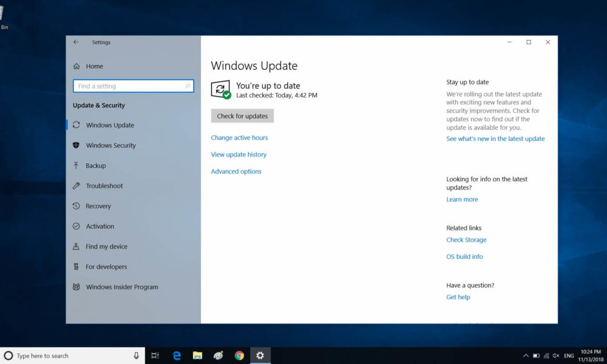607x364 pixels.
Task: Open the Home icon in sidebar
Action: (x=76, y=66)
